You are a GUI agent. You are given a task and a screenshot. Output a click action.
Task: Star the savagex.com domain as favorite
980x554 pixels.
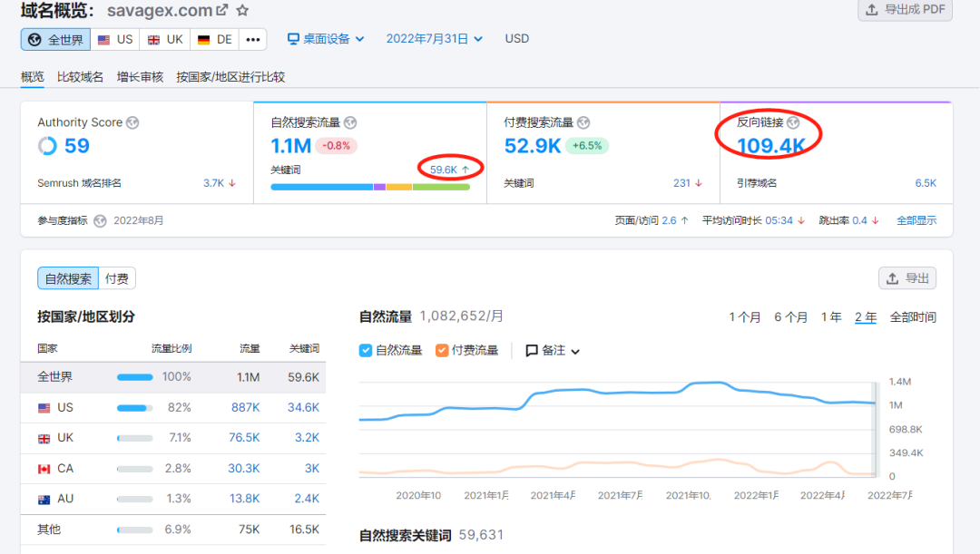pyautogui.click(x=241, y=10)
